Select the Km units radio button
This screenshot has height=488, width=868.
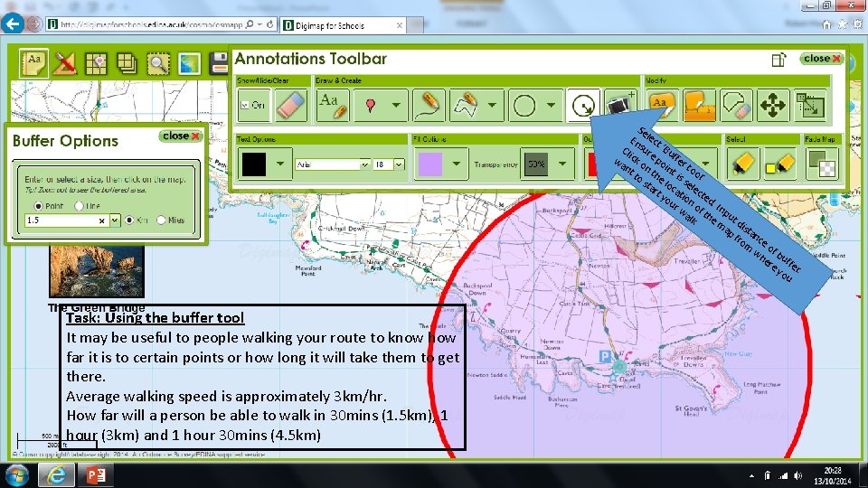click(x=129, y=220)
